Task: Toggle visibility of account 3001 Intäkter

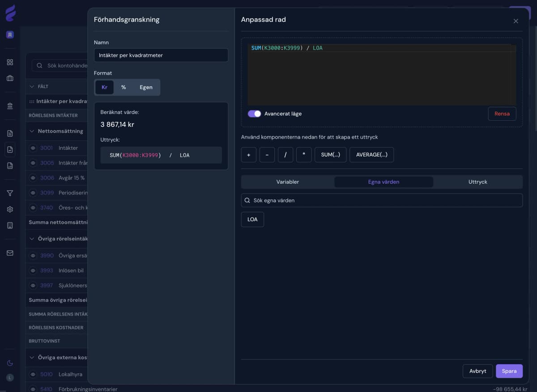Action: 33,148
